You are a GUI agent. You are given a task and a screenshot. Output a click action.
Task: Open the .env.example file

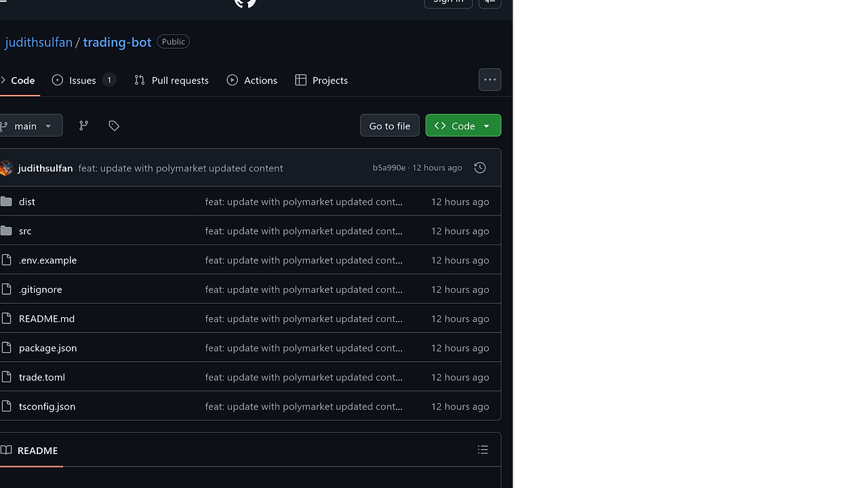point(47,260)
